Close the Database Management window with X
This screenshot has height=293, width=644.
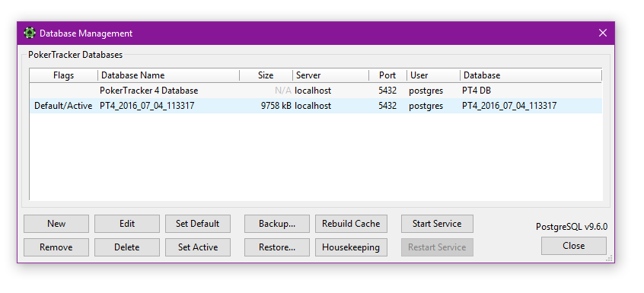coord(603,33)
